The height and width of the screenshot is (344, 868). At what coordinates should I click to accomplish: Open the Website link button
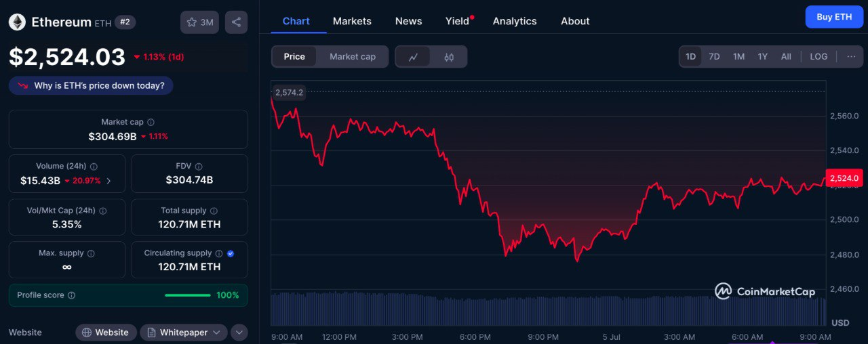pos(106,332)
